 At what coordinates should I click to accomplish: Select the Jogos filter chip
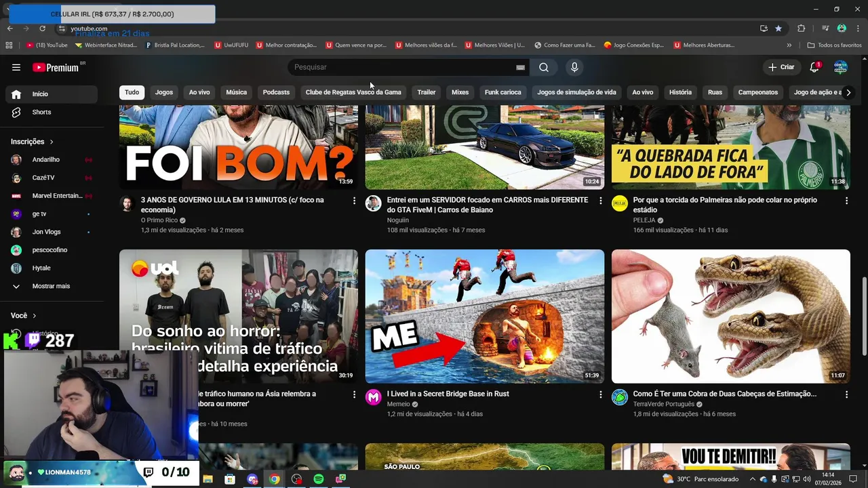click(164, 92)
